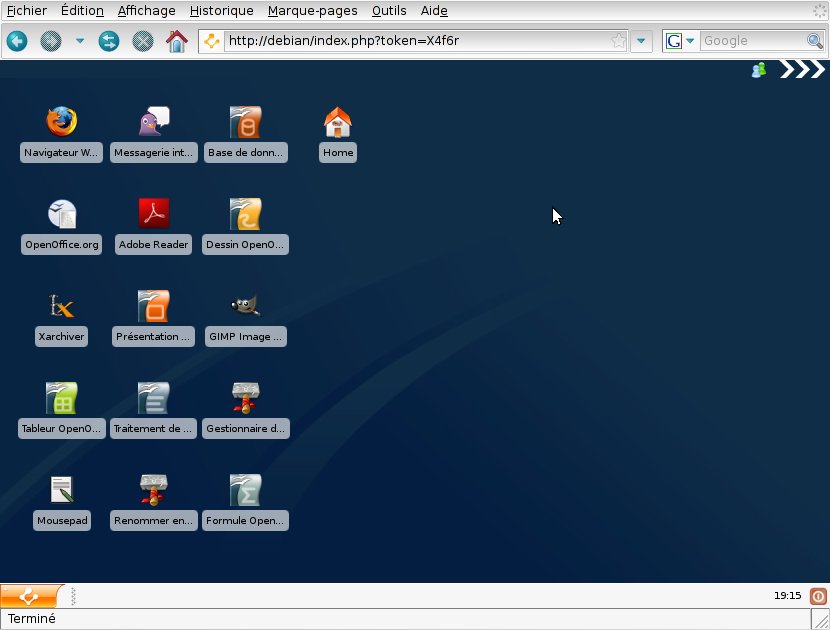This screenshot has height=630, width=830.
Task: Open the Fichier menu
Action: pos(26,11)
